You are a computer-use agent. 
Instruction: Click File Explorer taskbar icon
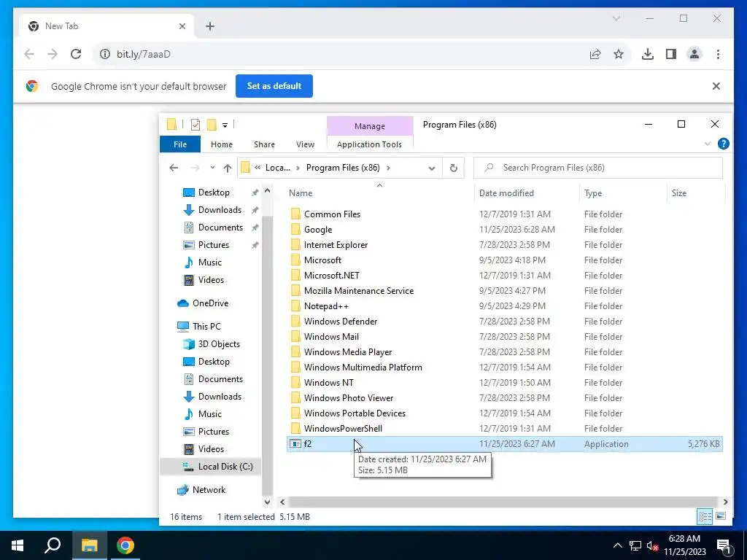pos(89,545)
